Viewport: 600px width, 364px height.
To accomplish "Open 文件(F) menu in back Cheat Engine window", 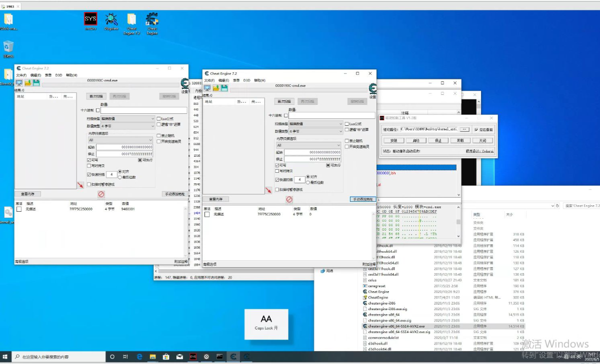I will 21,75.
